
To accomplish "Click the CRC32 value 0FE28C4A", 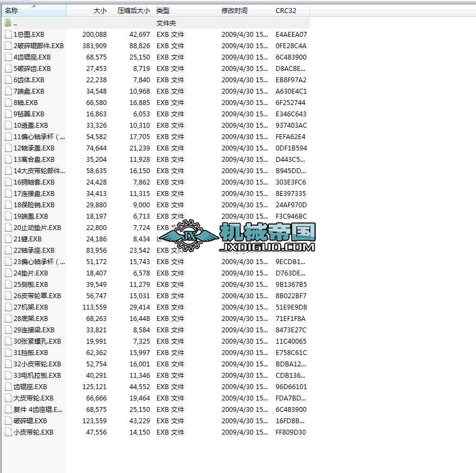I will point(291,46).
